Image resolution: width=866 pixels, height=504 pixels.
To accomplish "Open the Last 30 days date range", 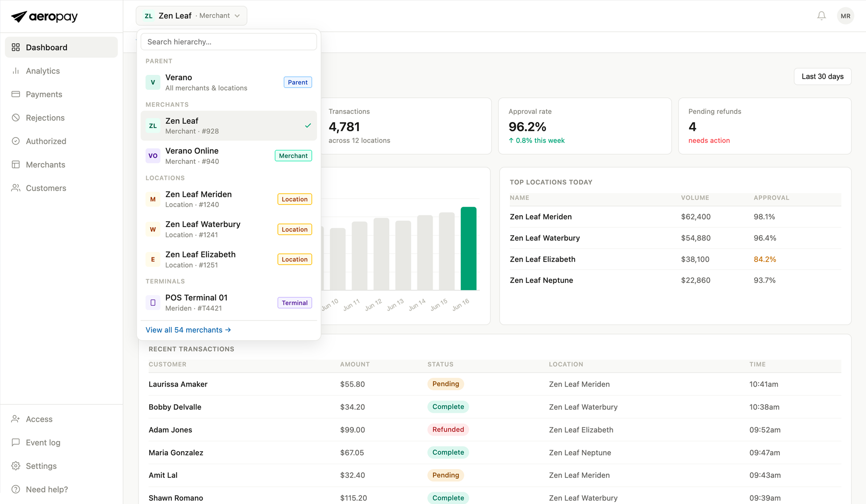I will tap(822, 76).
